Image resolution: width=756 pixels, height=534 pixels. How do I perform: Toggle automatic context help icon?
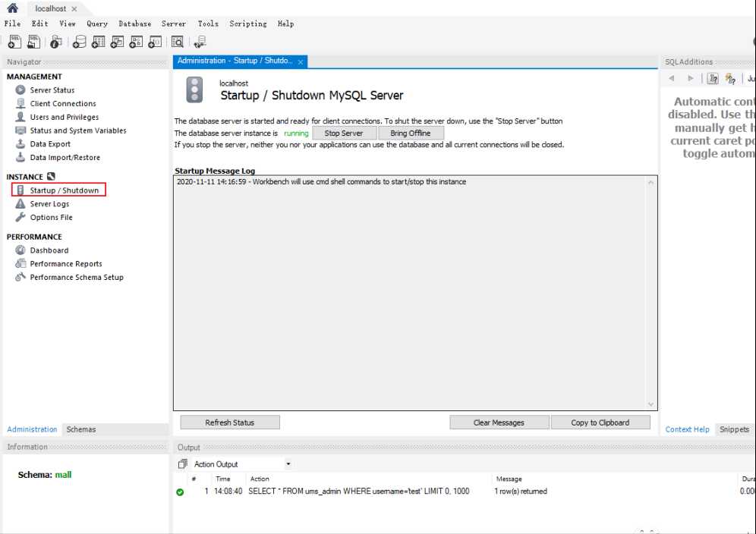pos(731,79)
